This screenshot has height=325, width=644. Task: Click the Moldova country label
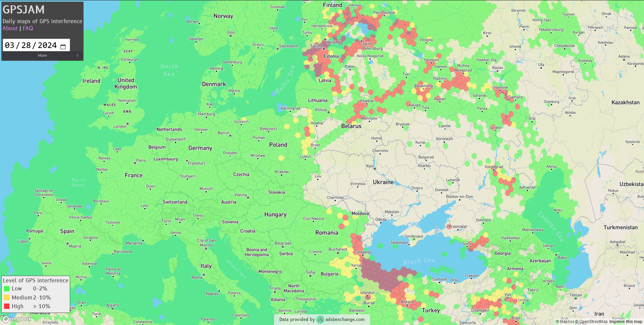(360, 214)
